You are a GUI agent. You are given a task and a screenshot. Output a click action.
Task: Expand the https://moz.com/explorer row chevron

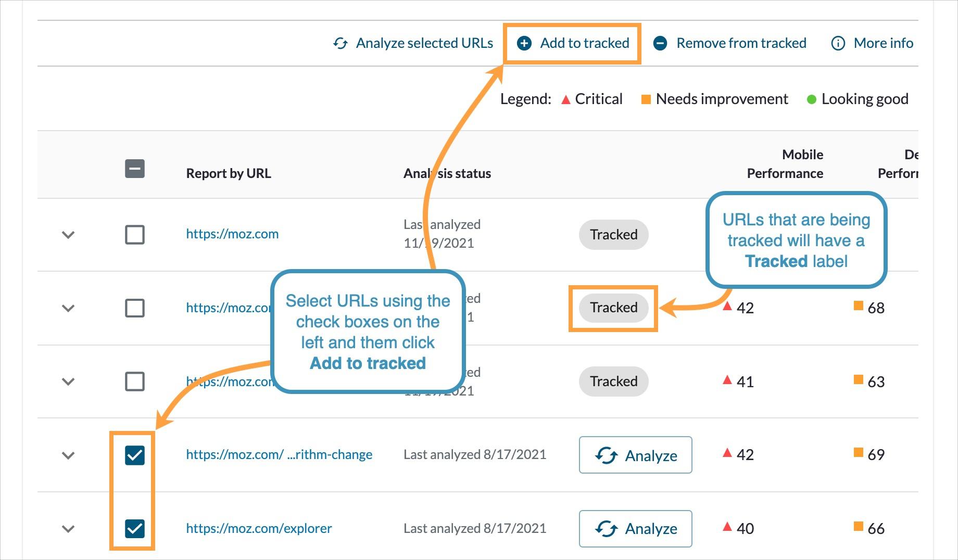coord(67,528)
